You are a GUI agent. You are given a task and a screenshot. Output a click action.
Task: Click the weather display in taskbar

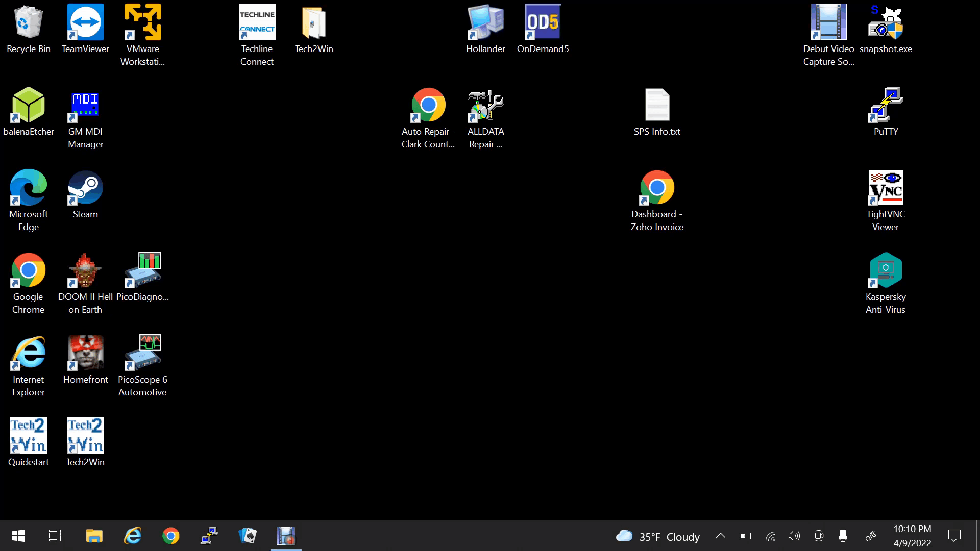(x=656, y=536)
